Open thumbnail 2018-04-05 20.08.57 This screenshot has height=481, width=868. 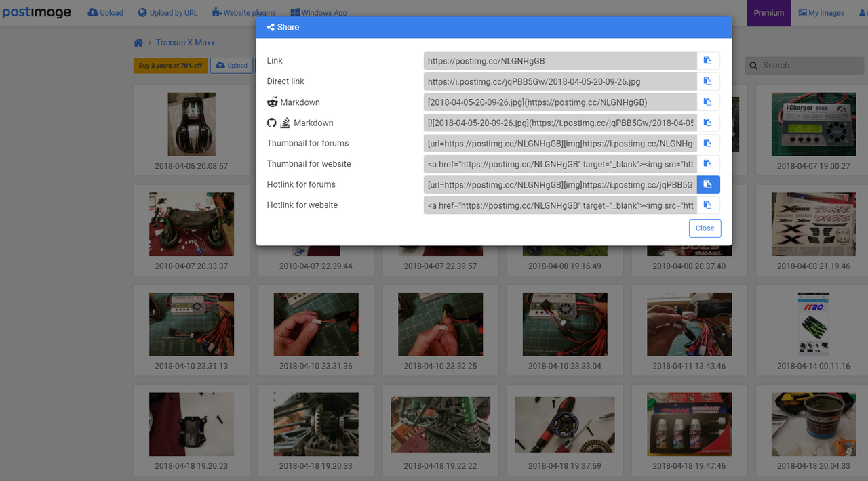[191, 125]
